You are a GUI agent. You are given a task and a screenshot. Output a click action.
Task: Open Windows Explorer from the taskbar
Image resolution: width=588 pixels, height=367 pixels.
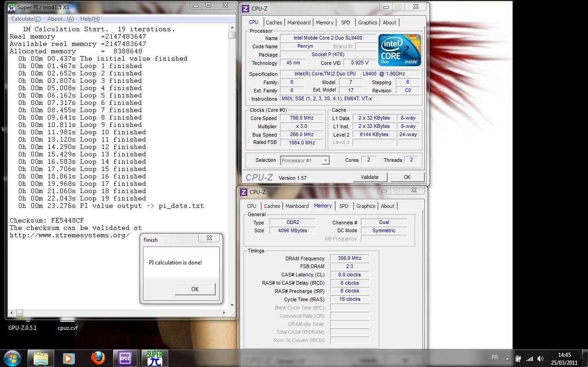[41, 358]
